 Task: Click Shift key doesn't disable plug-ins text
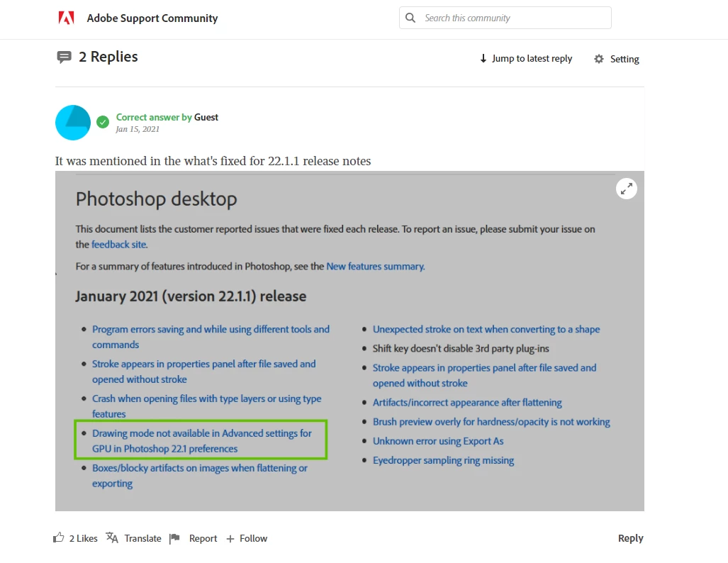(x=461, y=348)
